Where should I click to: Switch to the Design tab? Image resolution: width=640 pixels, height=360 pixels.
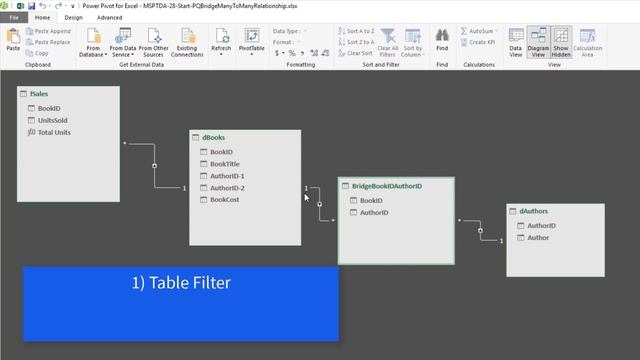click(x=73, y=18)
